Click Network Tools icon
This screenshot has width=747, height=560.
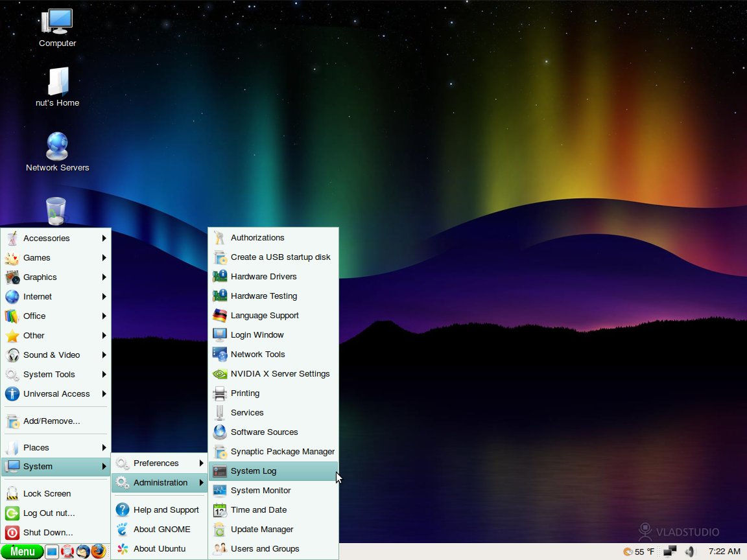point(220,355)
